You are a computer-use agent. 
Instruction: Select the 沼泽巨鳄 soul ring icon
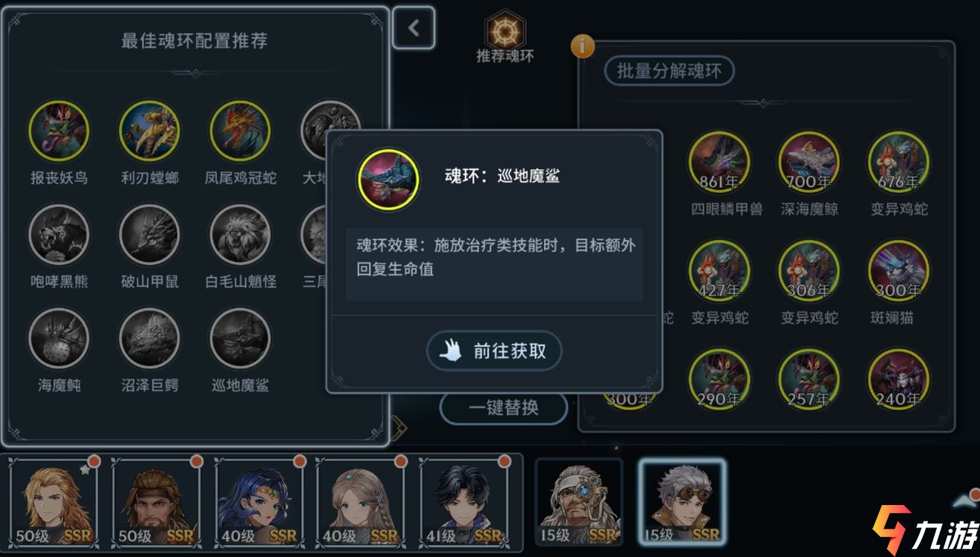(149, 339)
